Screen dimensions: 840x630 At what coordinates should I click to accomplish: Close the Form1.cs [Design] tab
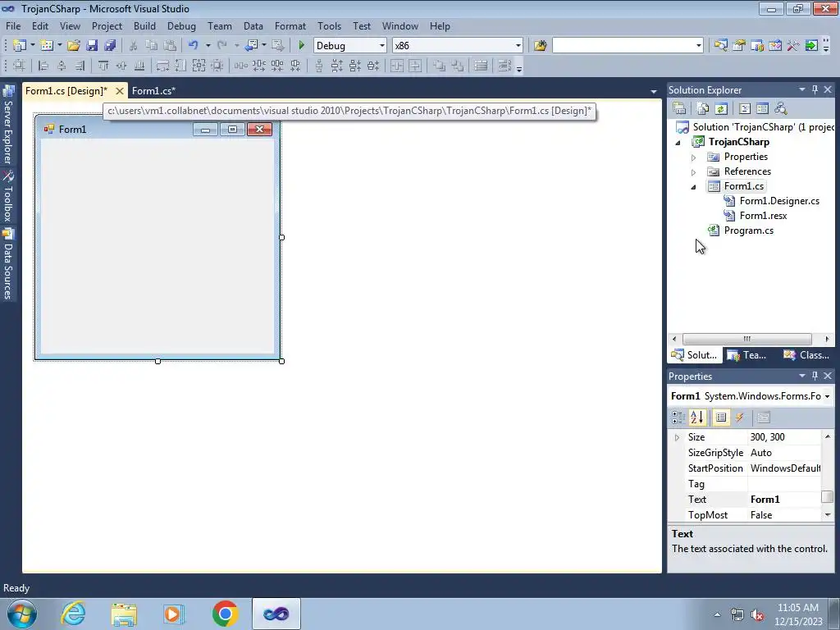pyautogui.click(x=120, y=91)
